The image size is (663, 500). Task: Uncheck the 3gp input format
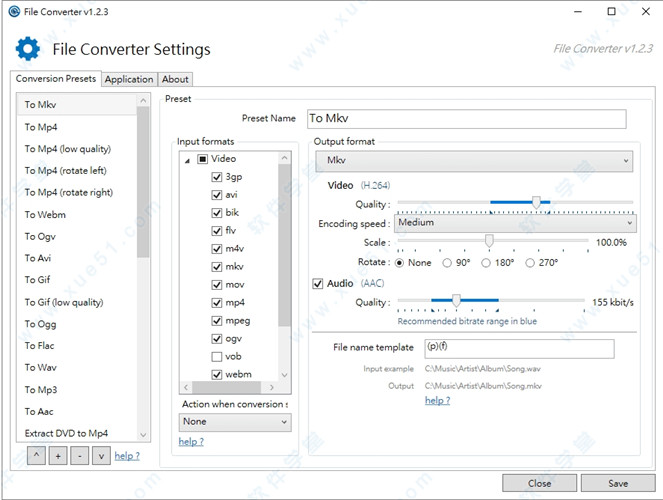click(x=217, y=177)
